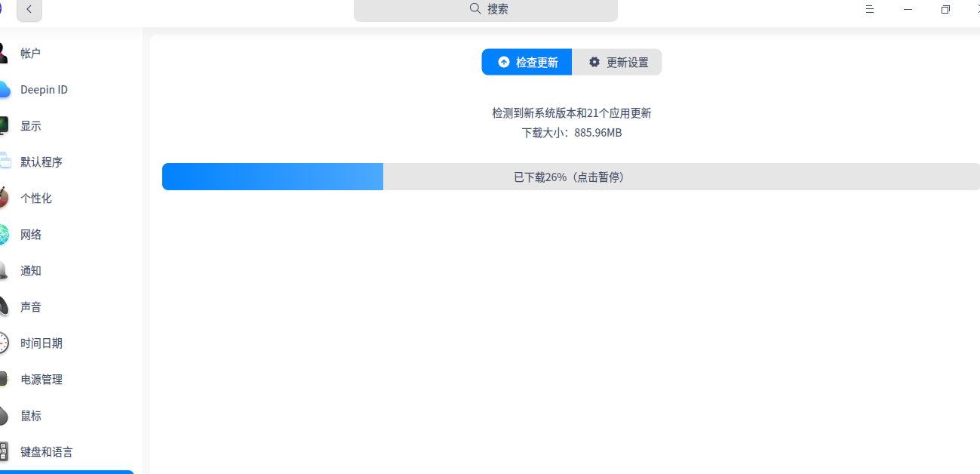Go to 电源管理 settings

point(66,379)
